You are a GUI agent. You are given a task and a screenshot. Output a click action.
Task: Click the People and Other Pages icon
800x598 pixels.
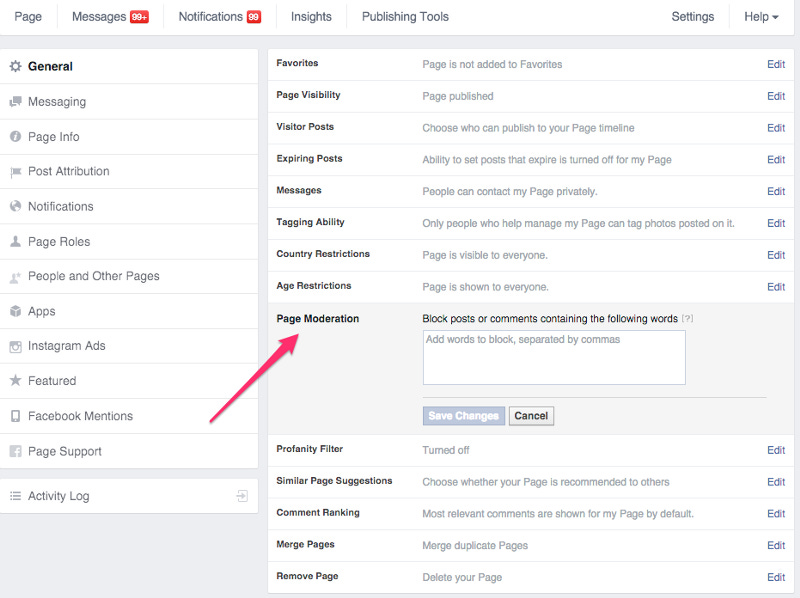tap(16, 278)
